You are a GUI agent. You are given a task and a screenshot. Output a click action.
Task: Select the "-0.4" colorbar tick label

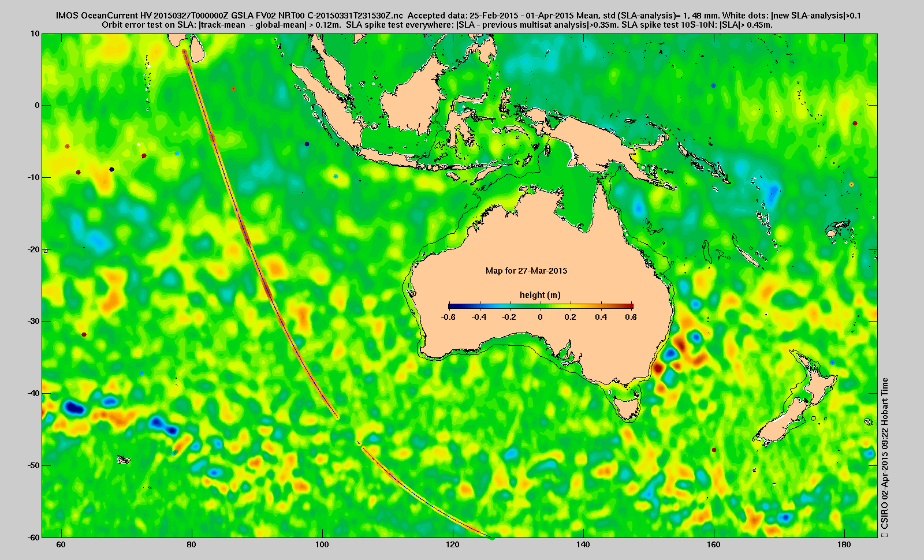(x=479, y=317)
